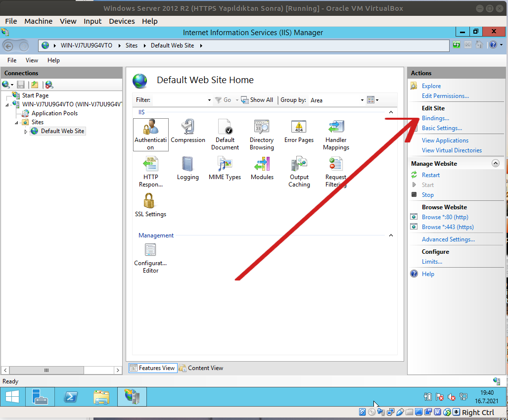Click Show All button
Image resolution: width=508 pixels, height=420 pixels.
coord(258,100)
